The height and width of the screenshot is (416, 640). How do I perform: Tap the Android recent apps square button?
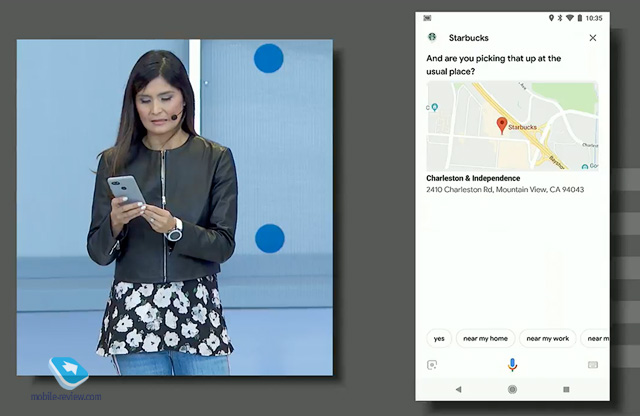(x=566, y=389)
